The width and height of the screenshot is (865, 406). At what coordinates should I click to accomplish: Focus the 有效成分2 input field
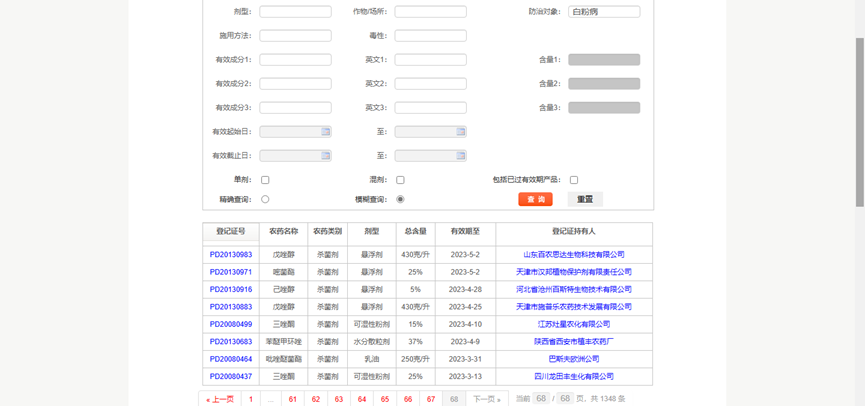click(296, 84)
